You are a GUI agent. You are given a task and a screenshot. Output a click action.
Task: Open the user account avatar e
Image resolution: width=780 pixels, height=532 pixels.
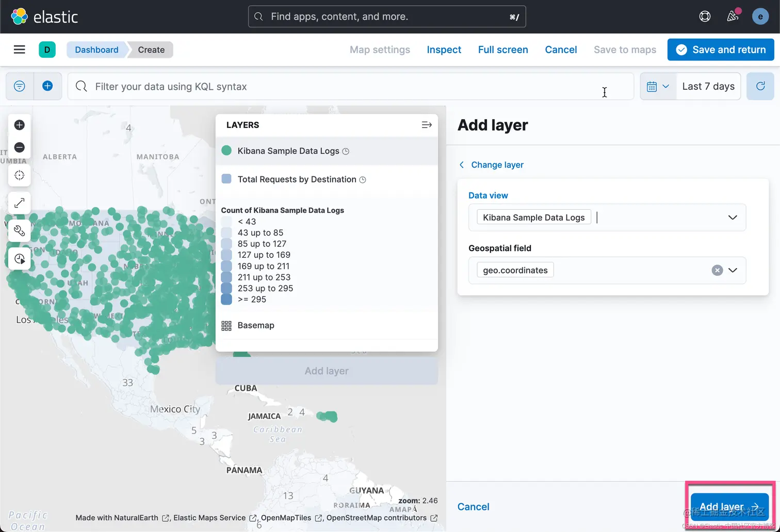tap(760, 16)
